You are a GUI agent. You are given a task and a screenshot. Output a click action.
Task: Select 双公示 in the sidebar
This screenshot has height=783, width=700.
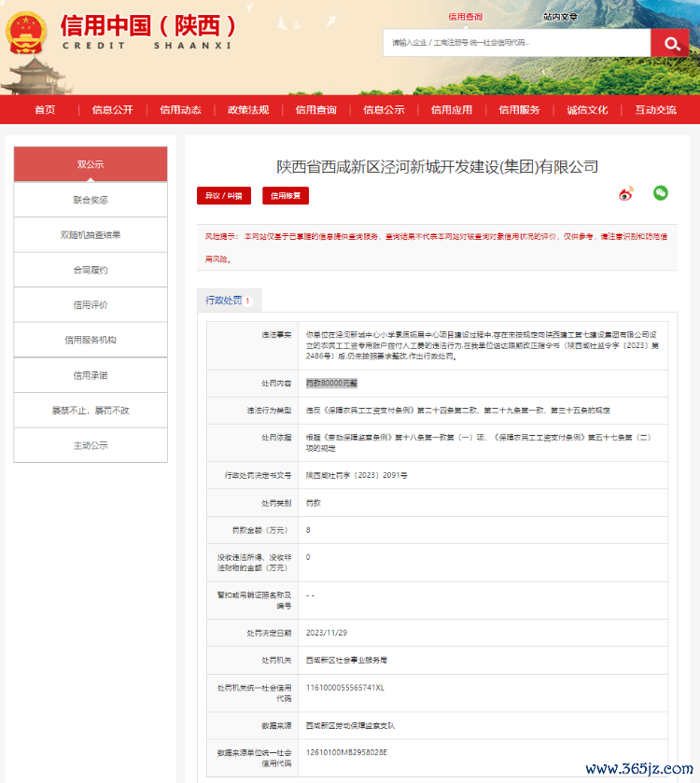(x=91, y=164)
